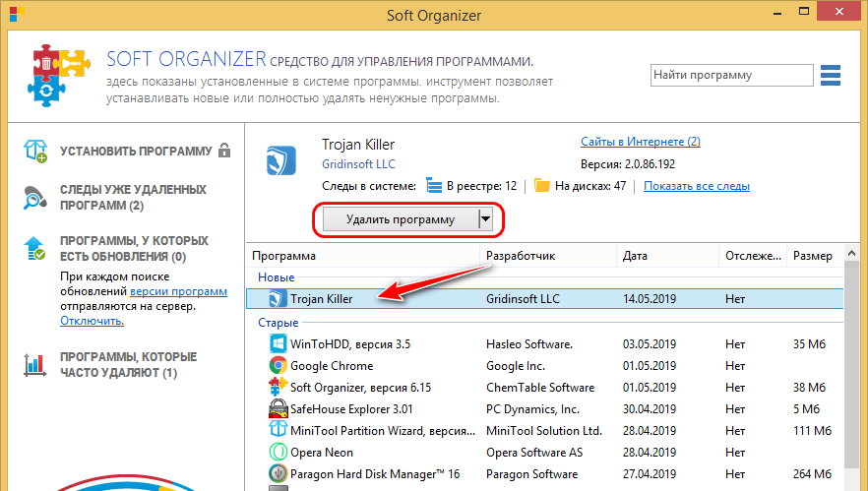868x491 pixels.
Task: Collapse the Старые group header
Action: pyautogui.click(x=278, y=322)
